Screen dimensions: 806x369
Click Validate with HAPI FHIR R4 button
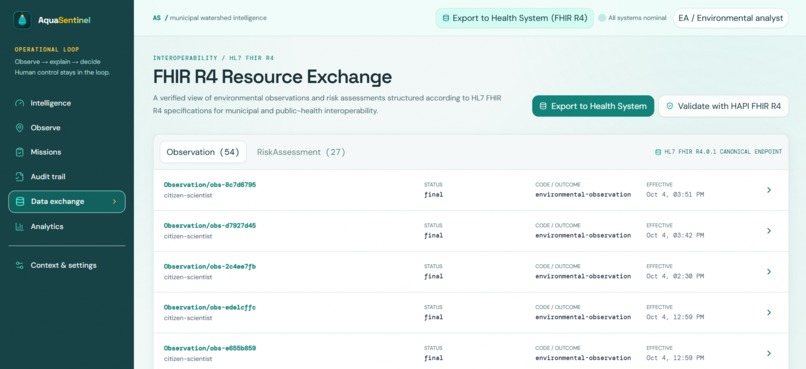tap(723, 106)
